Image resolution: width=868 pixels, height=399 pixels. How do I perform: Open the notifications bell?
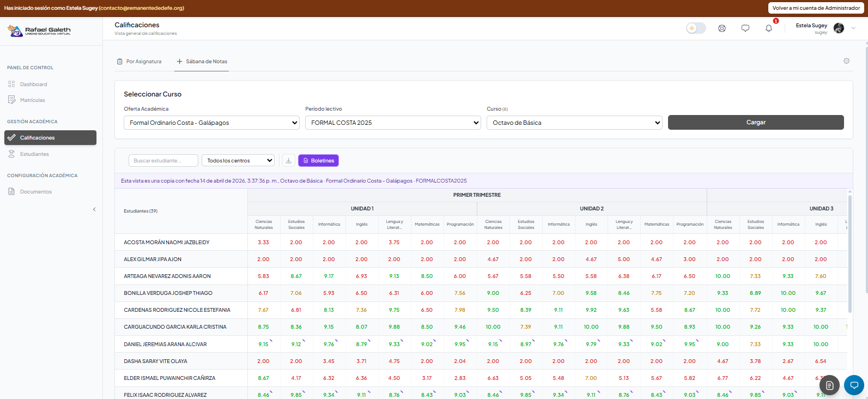(x=769, y=28)
